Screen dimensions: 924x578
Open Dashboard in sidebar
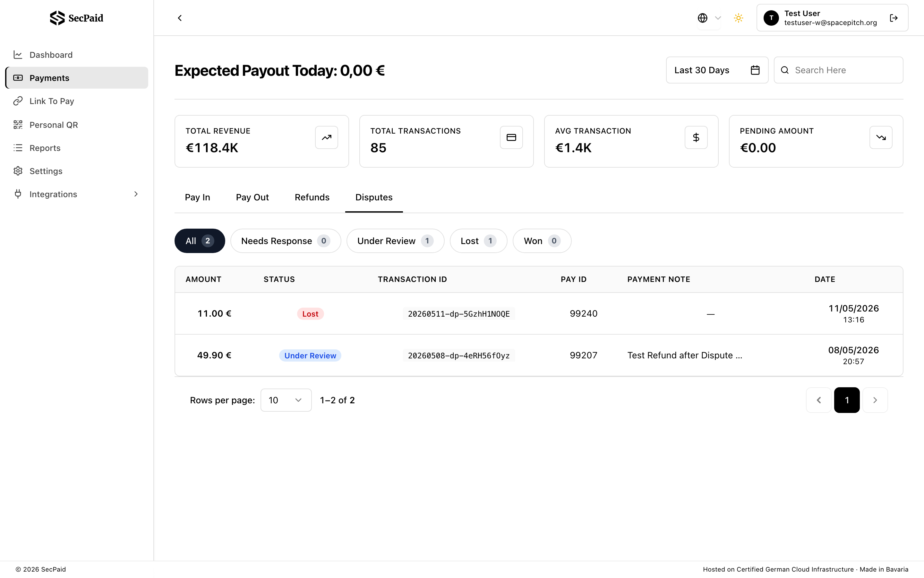77,55
